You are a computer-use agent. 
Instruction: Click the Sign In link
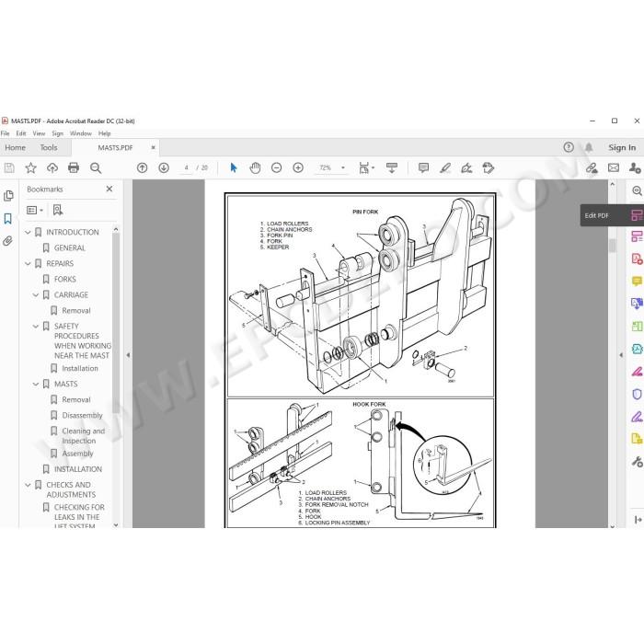click(622, 147)
